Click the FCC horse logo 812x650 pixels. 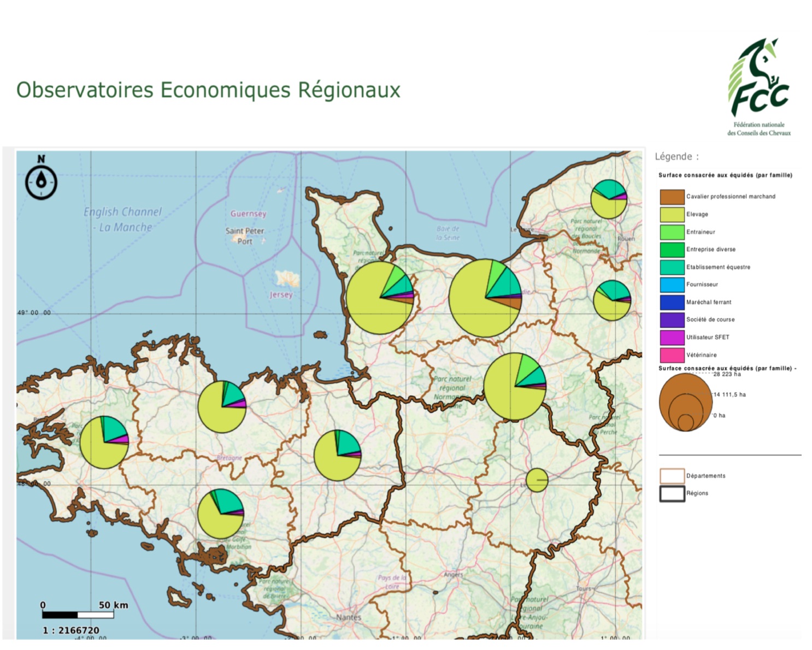click(758, 86)
